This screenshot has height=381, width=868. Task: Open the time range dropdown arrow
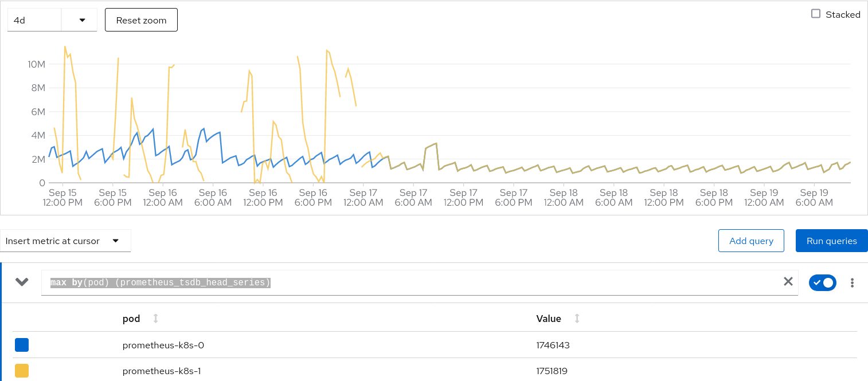pos(82,20)
